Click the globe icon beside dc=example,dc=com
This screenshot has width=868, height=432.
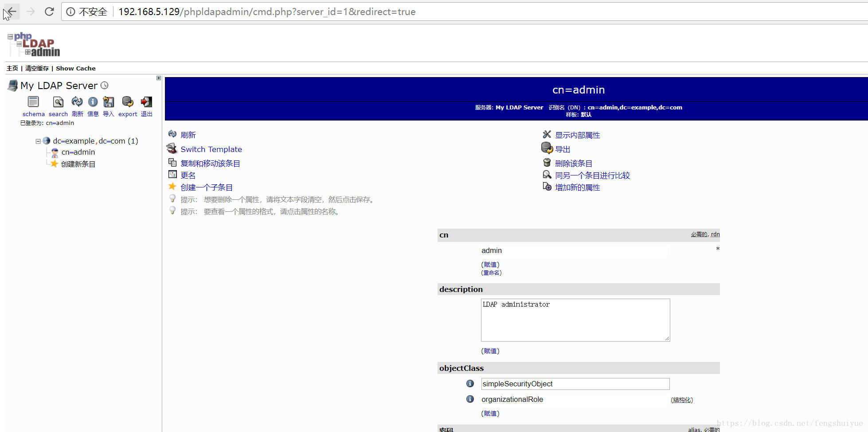[x=47, y=141]
